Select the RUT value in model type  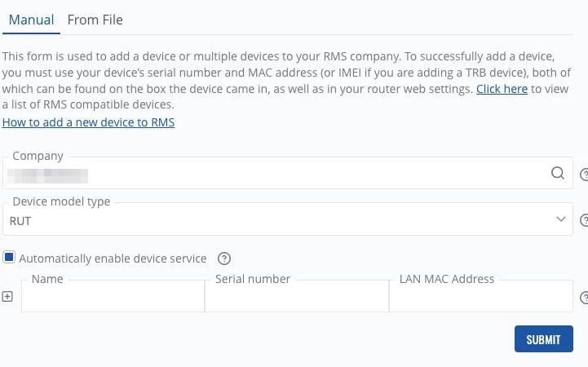point(20,220)
